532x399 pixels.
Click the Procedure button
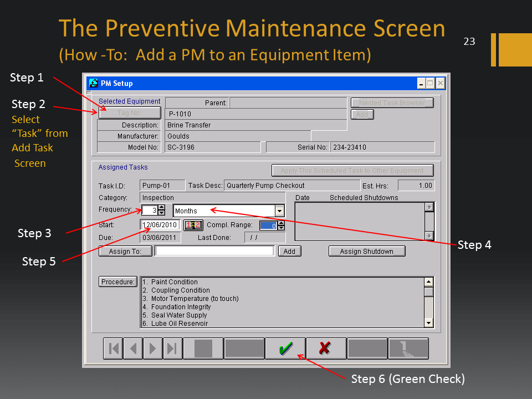pos(117,282)
